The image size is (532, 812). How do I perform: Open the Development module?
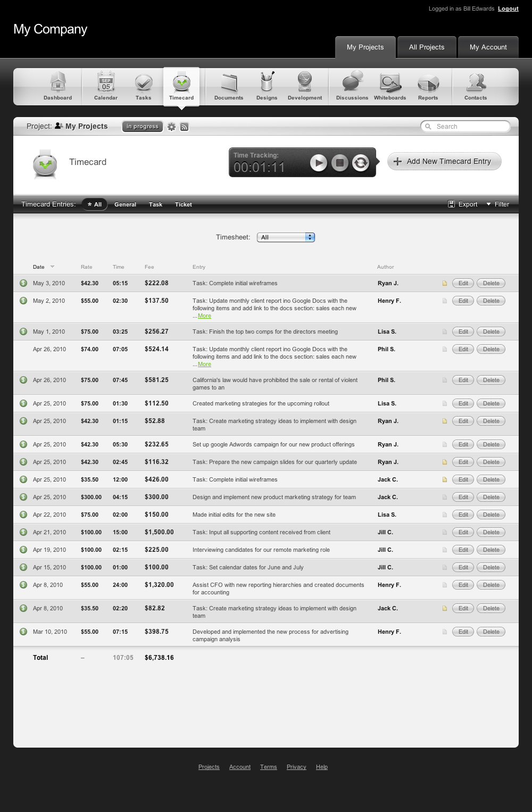[305, 86]
